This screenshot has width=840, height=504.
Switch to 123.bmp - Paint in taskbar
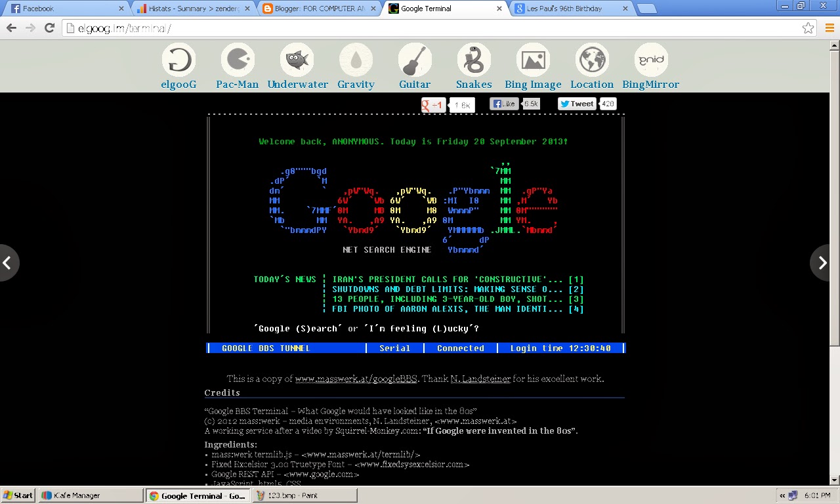click(304, 495)
